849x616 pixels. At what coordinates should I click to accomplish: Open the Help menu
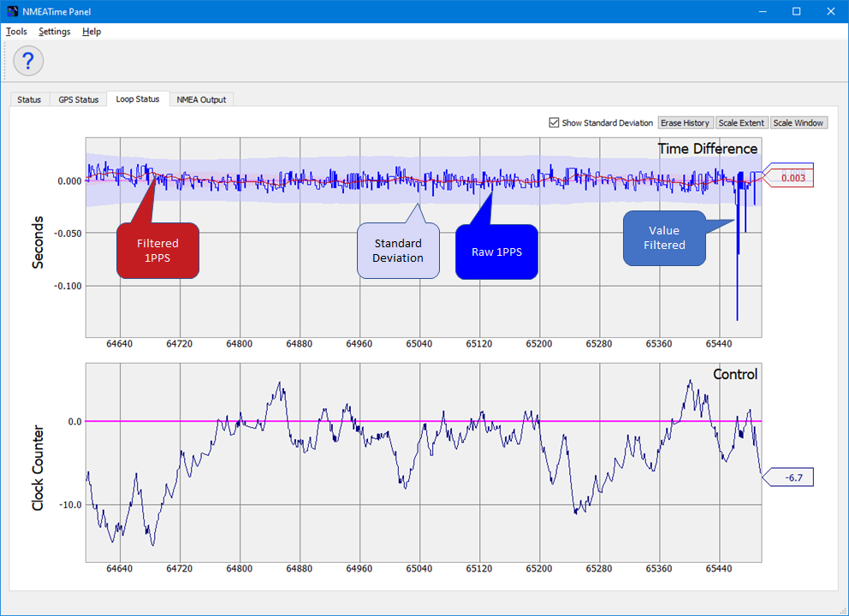pyautogui.click(x=92, y=32)
